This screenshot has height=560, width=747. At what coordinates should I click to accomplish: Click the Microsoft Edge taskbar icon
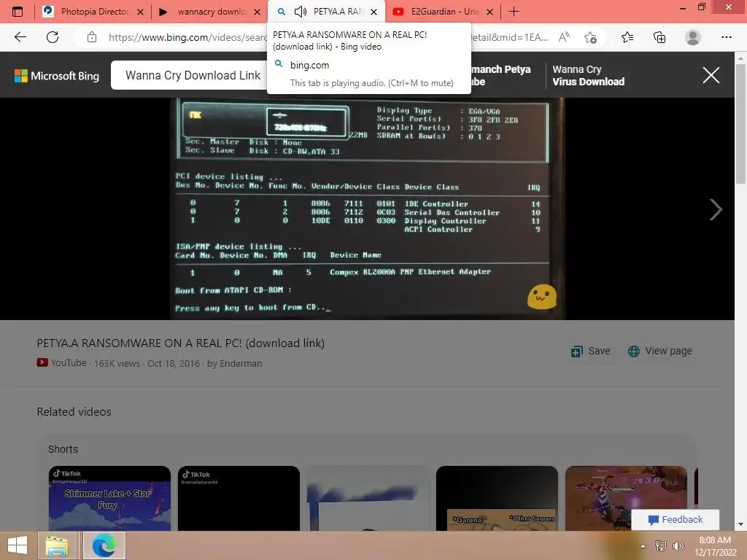tap(104, 545)
